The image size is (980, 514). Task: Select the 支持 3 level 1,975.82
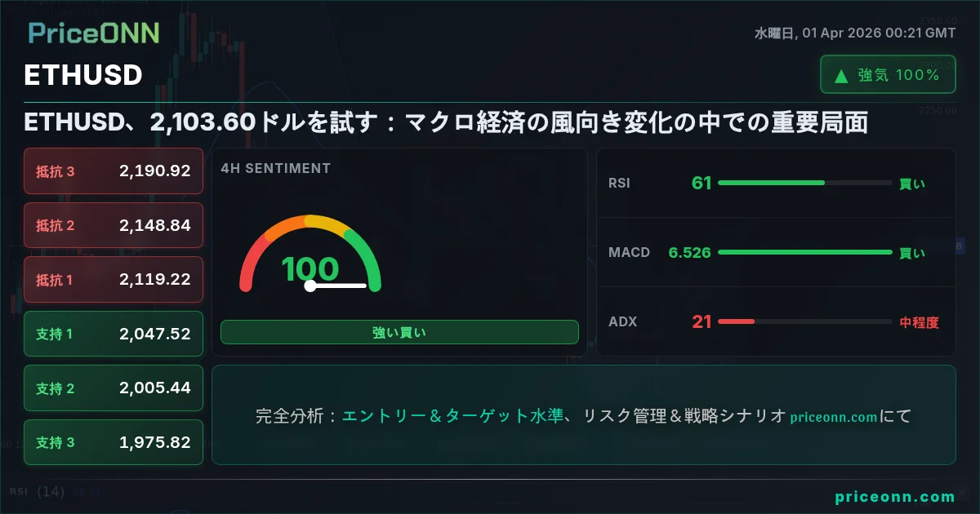tap(114, 442)
